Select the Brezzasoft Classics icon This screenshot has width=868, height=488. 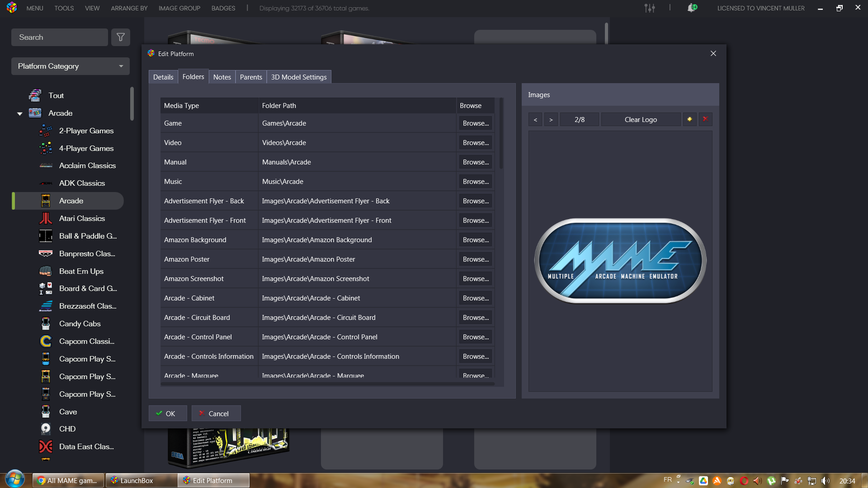tap(46, 306)
